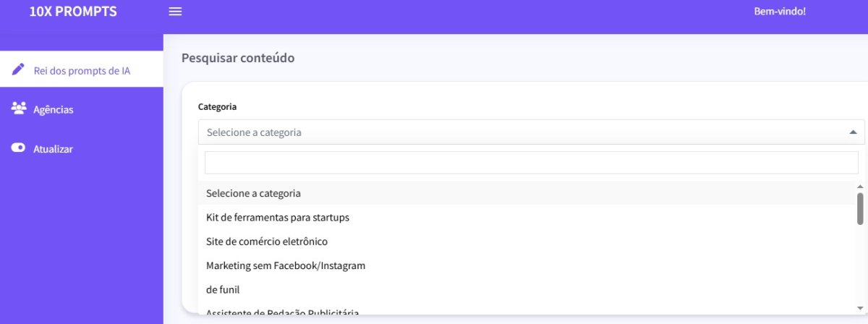Click the hamburger menu icon

click(x=175, y=12)
